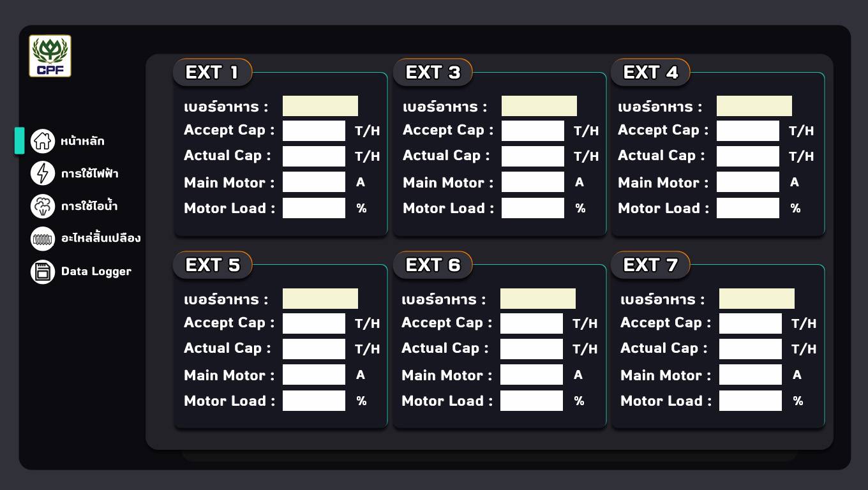Open the Data Logger disk icon
The image size is (868, 490).
pyautogui.click(x=43, y=271)
